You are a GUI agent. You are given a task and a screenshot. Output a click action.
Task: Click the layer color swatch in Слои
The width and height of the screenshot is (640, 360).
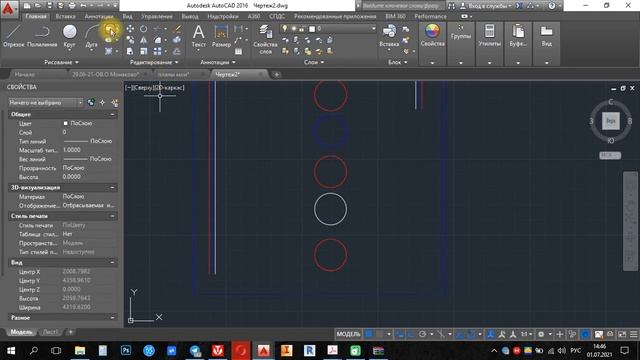coord(312,29)
